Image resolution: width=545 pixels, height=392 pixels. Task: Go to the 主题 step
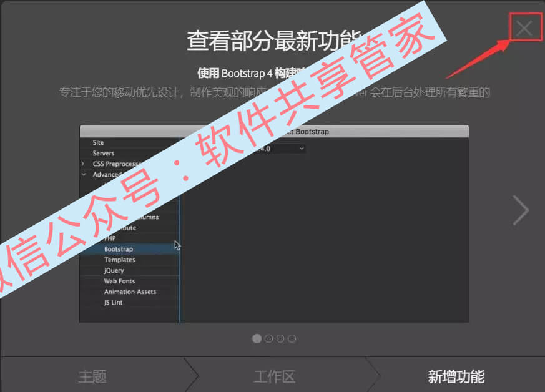pyautogui.click(x=92, y=377)
